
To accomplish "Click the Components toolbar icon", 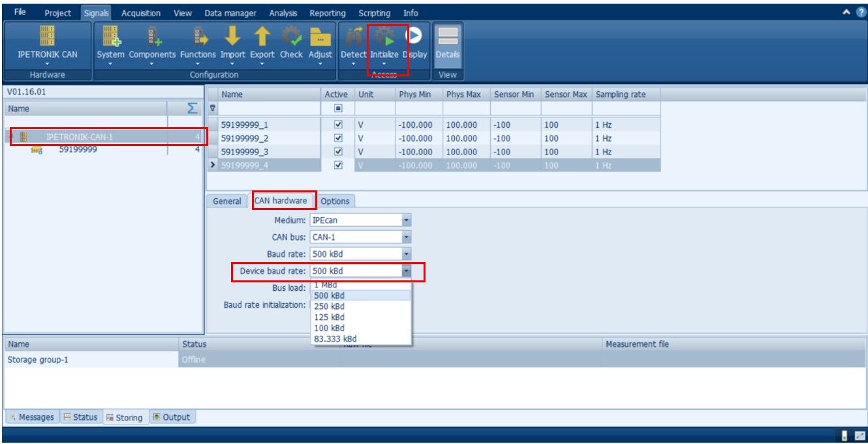I will pyautogui.click(x=152, y=37).
